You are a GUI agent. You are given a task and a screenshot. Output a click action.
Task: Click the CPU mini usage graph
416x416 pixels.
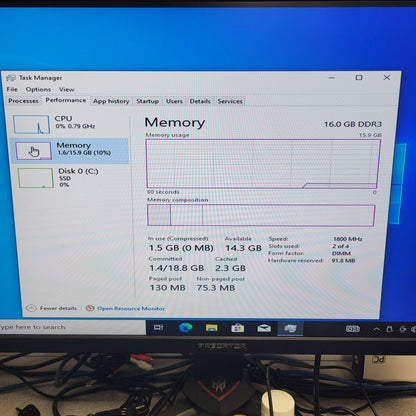[31, 124]
